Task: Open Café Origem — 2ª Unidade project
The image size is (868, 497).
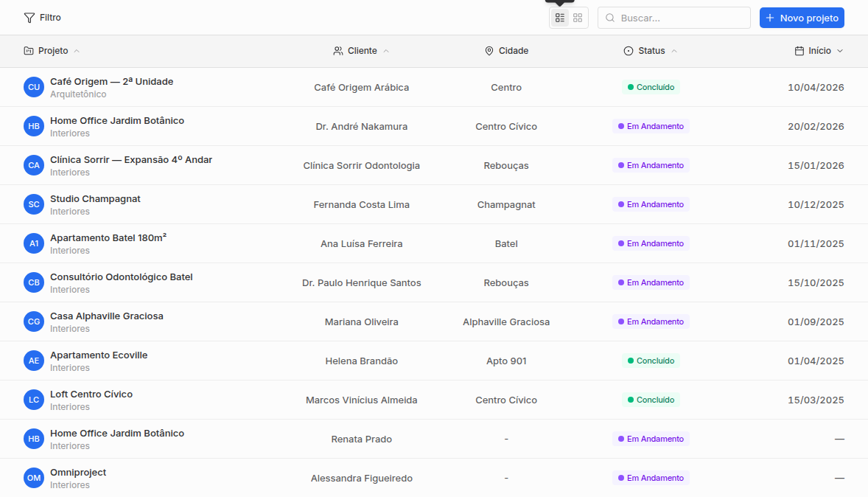Action: coord(112,81)
